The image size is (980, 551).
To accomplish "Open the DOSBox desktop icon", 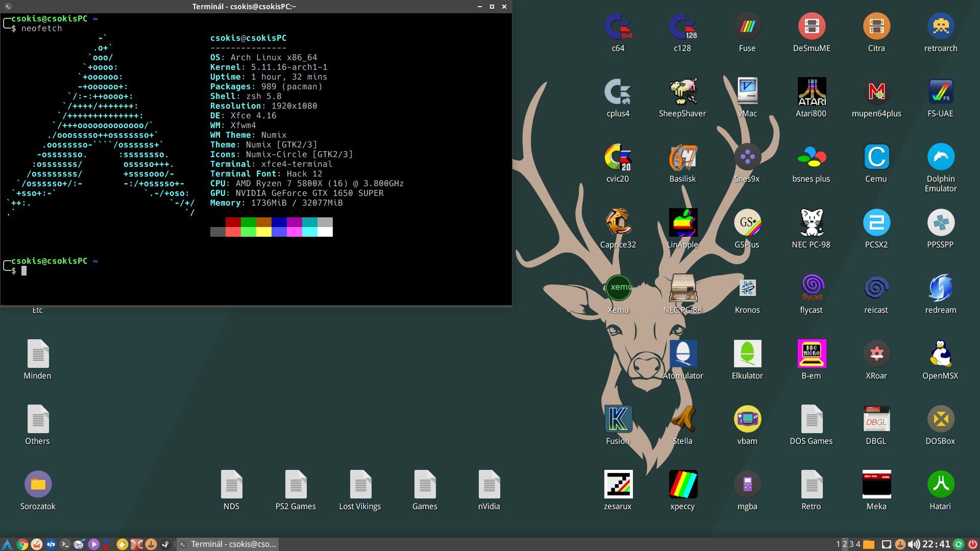I will click(x=941, y=419).
